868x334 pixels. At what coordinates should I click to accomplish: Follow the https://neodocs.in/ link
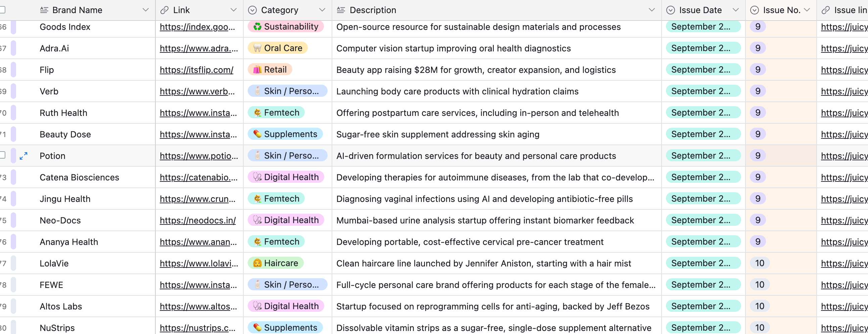pyautogui.click(x=198, y=221)
